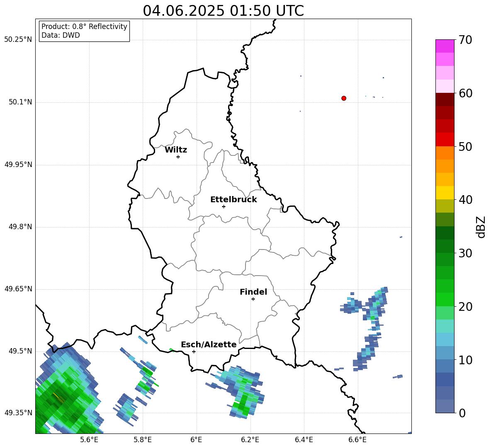This screenshot has height=448, width=491.
Task: Click the 5.6°E longitude label
Action: (x=89, y=440)
